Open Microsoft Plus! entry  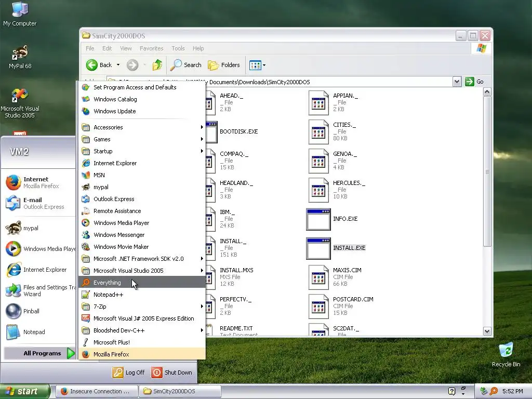coord(142,342)
